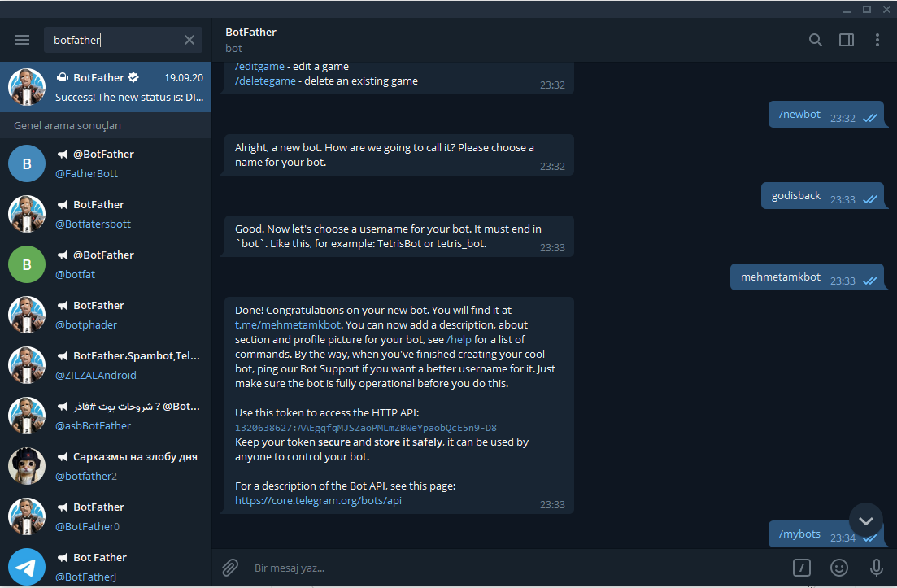Open the bot commands slash button
Screen dimensions: 897x588
point(802,568)
